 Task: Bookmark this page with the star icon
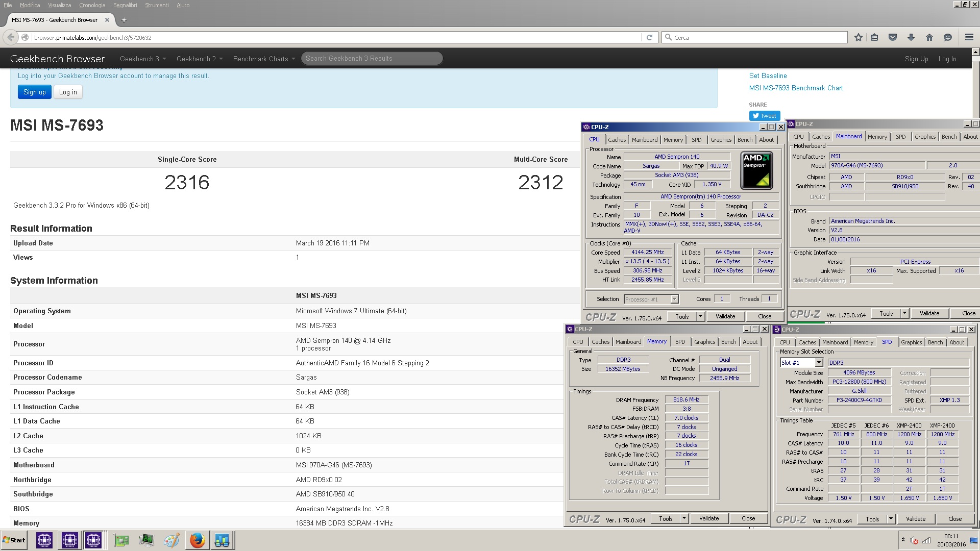click(x=859, y=37)
